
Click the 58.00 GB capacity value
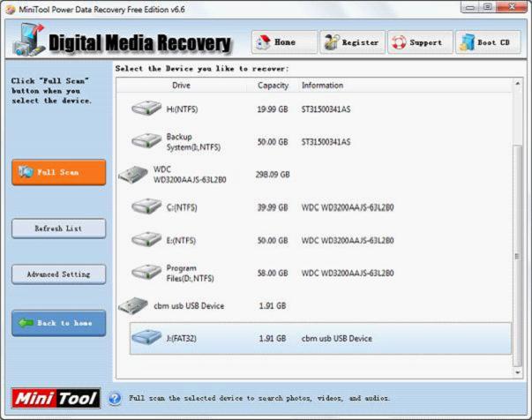[273, 274]
